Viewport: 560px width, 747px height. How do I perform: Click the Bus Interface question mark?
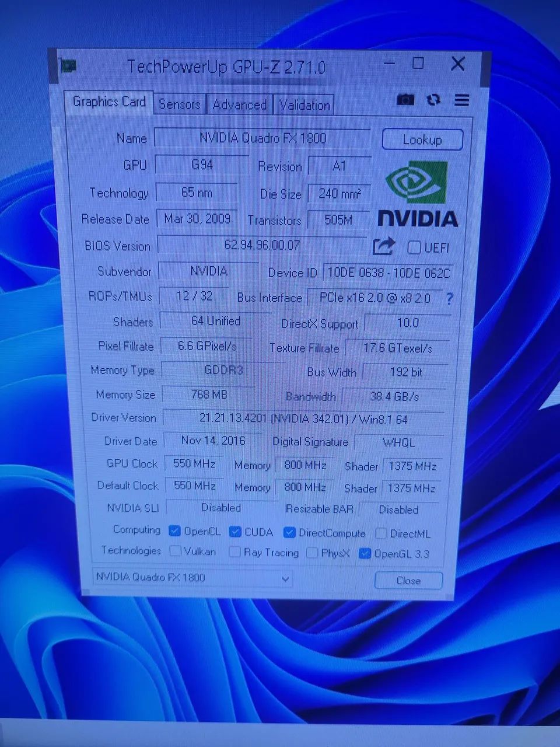coord(449,299)
